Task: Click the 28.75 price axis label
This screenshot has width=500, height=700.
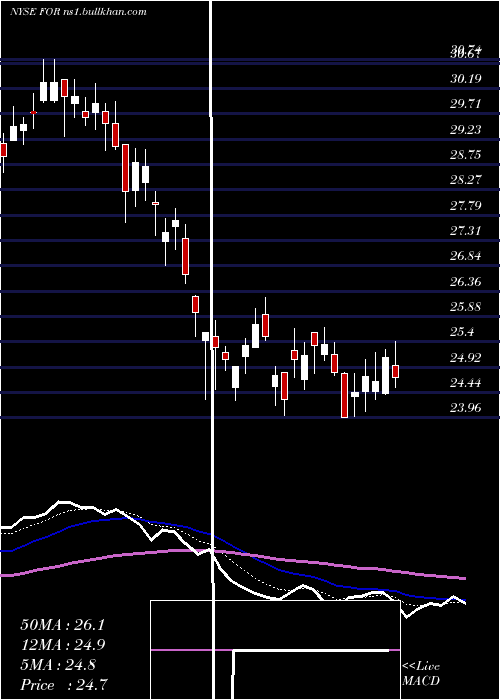Action: [466, 155]
